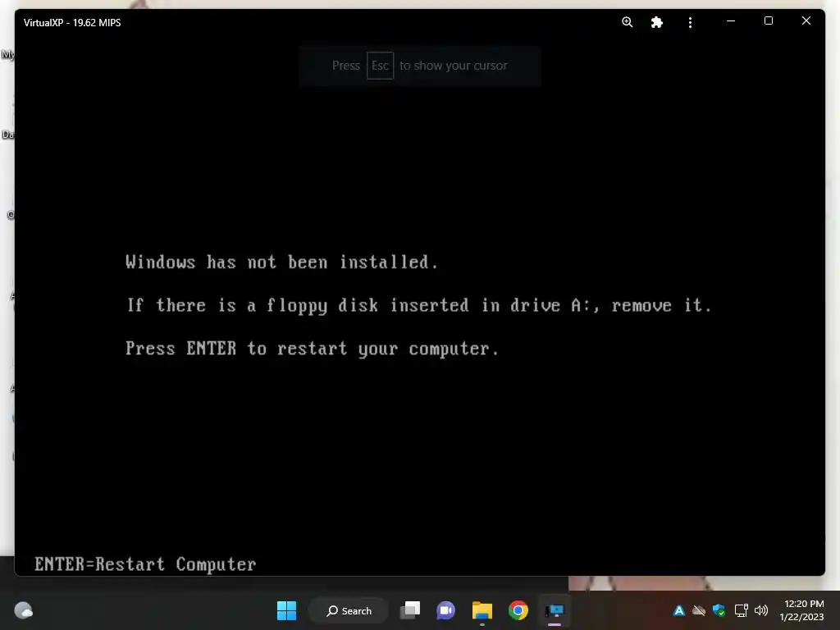Open the extensions puzzle-piece icon

pyautogui.click(x=657, y=22)
